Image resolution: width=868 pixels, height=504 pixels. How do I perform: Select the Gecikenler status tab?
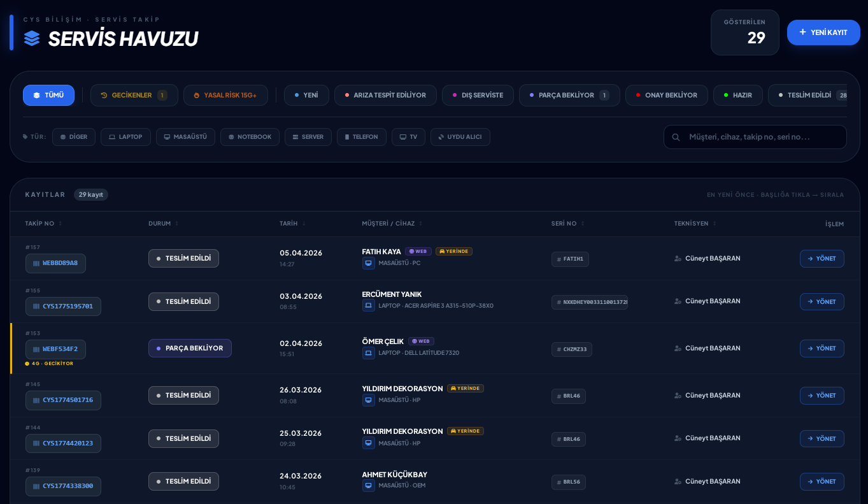click(134, 96)
